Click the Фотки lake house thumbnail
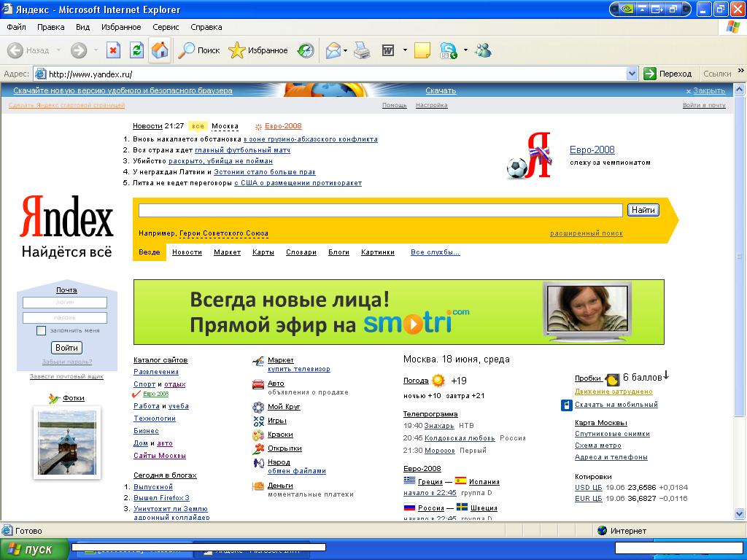 [66, 443]
